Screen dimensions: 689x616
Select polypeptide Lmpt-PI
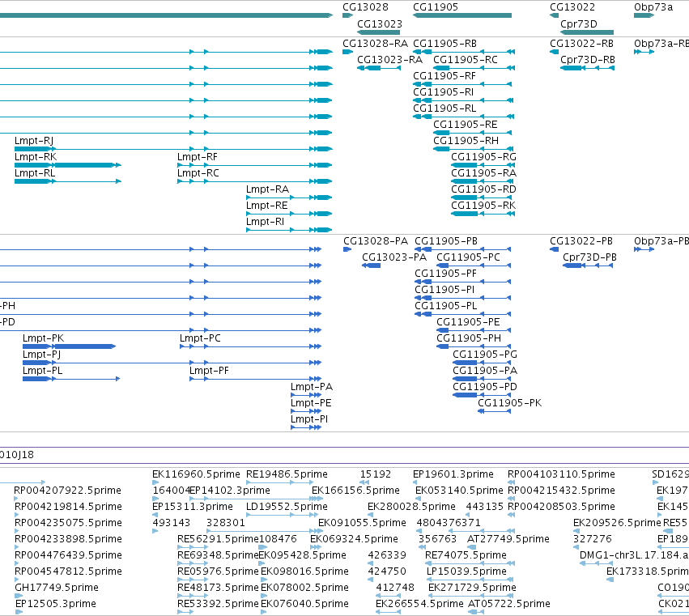tap(309, 419)
